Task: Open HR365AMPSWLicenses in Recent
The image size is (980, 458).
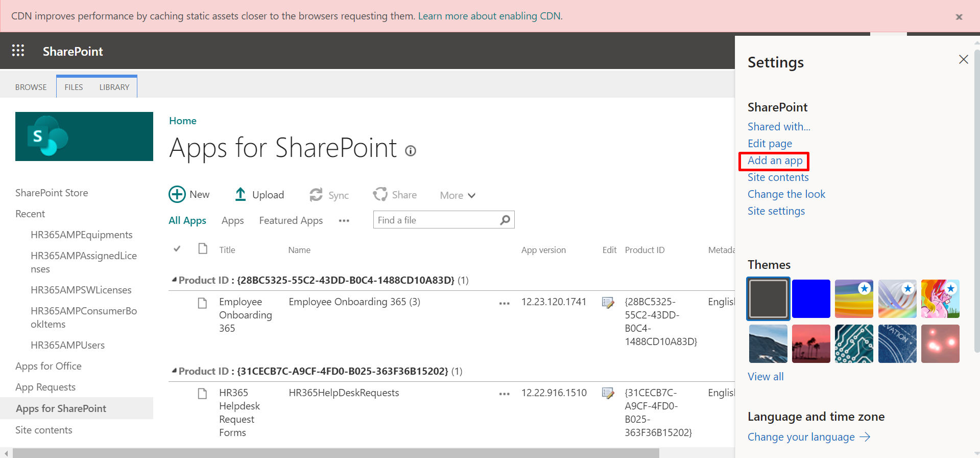Action: point(81,290)
